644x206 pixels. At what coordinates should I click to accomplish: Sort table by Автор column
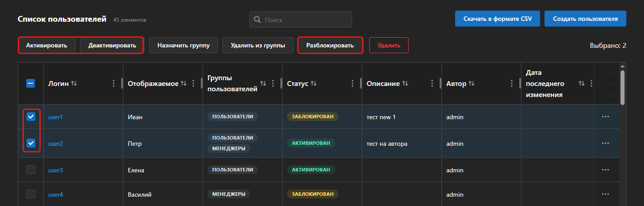point(471,83)
